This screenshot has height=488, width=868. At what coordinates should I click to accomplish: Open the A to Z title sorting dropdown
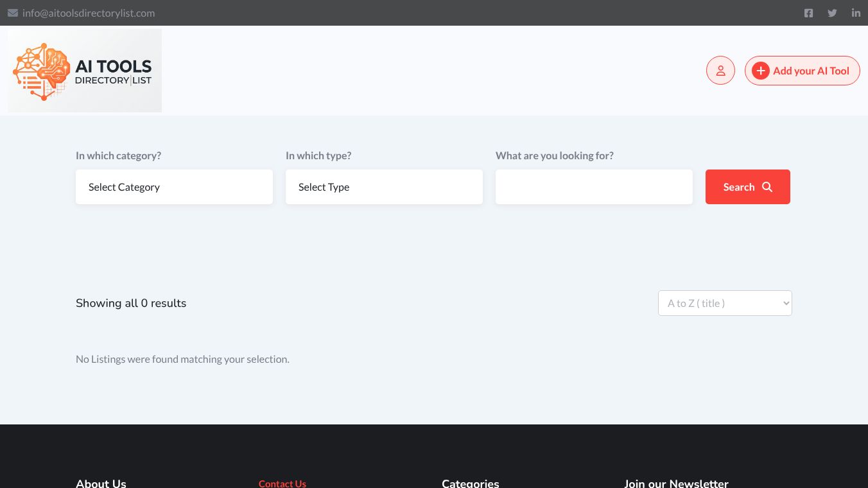pos(725,303)
